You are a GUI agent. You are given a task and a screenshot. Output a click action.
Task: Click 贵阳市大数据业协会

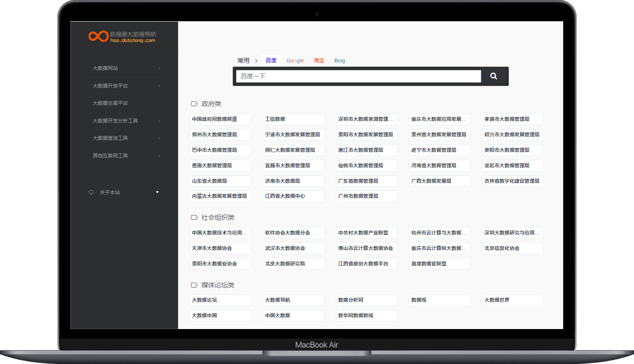[220, 264]
